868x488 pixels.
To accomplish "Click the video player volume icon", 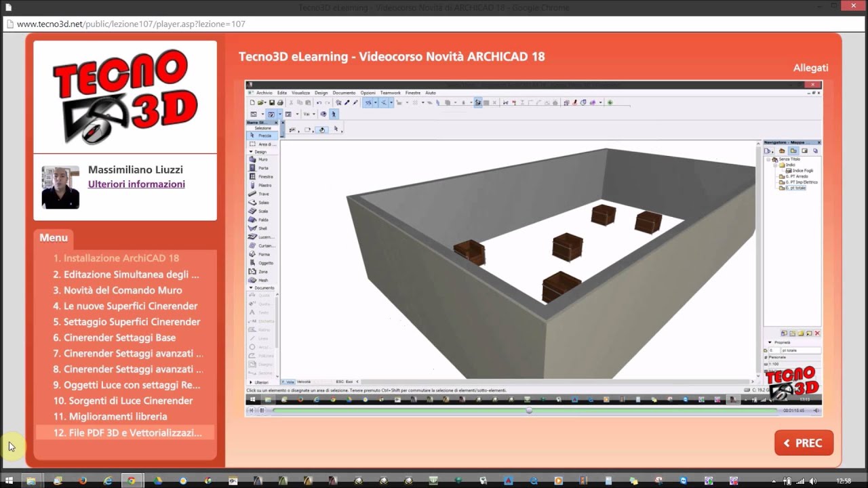I will (816, 410).
